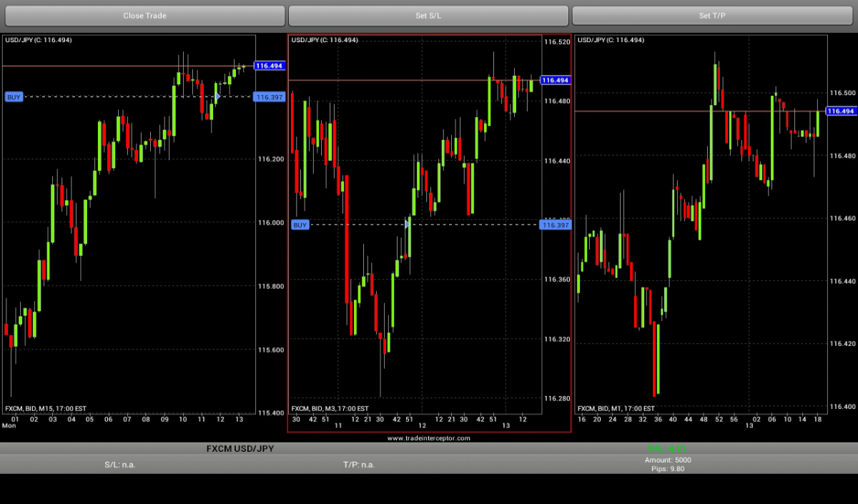Open the Set S/L button
This screenshot has height=504, width=858.
click(428, 15)
